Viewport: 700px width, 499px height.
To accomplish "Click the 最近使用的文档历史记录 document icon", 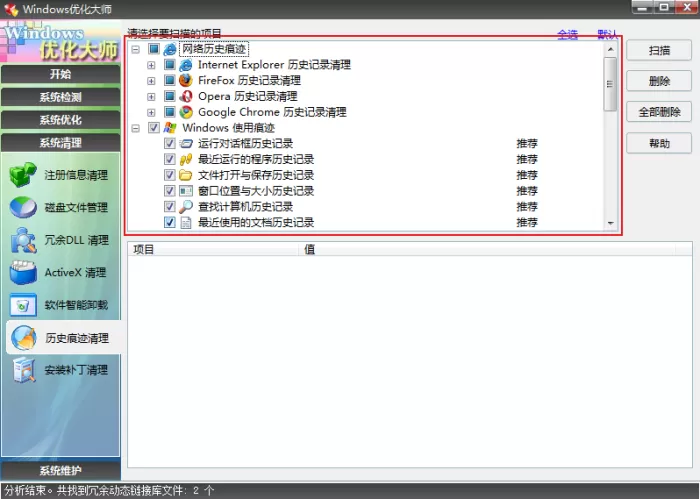I will tap(186, 222).
